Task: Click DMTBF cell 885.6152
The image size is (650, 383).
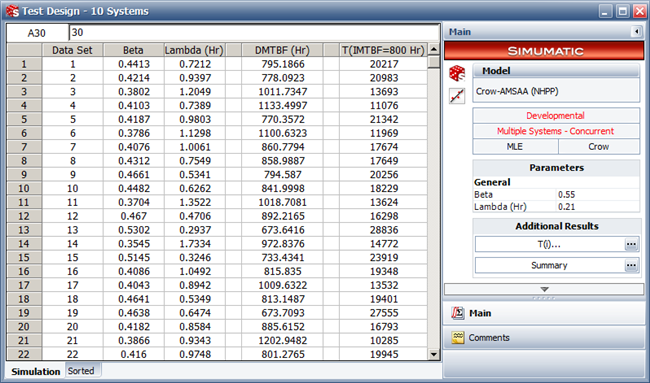Action: (x=282, y=327)
